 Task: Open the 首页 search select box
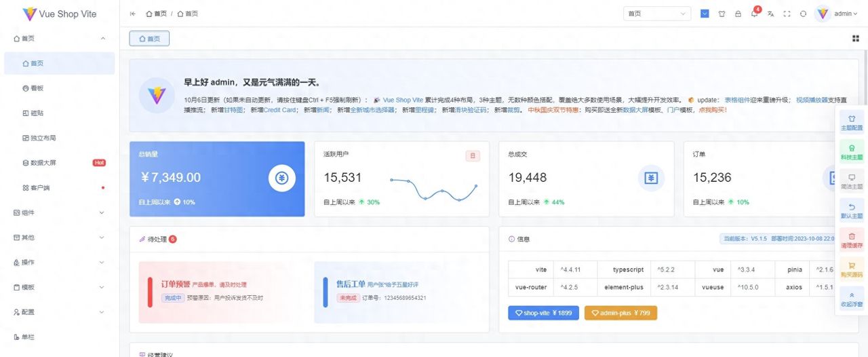(657, 14)
